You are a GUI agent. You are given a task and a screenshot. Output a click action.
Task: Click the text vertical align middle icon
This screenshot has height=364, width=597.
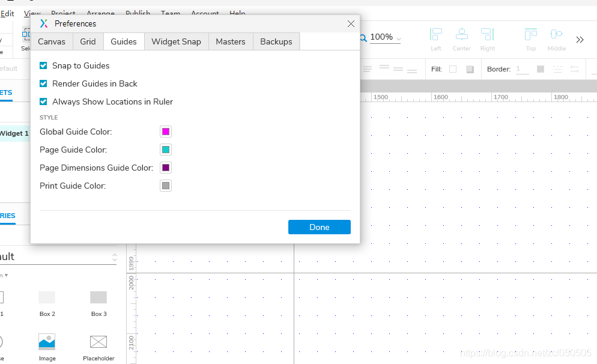tap(398, 69)
